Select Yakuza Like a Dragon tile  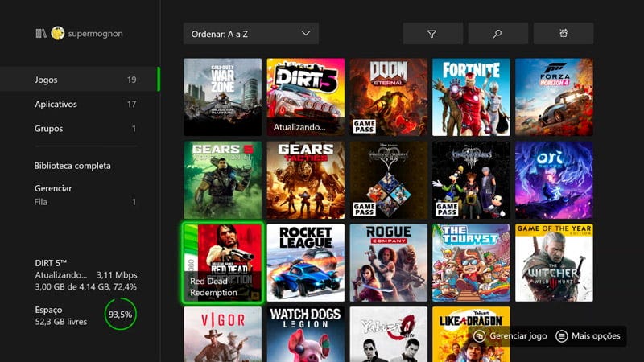point(471,334)
